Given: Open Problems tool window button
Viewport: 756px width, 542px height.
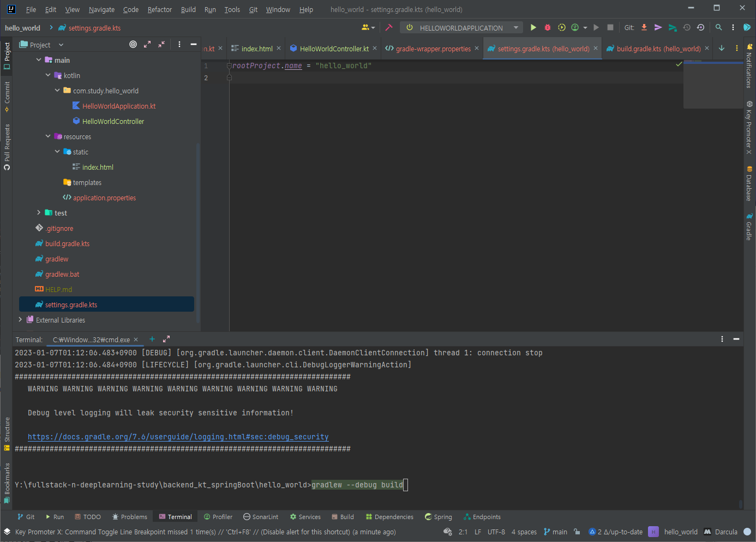Looking at the screenshot, I should click(x=130, y=516).
